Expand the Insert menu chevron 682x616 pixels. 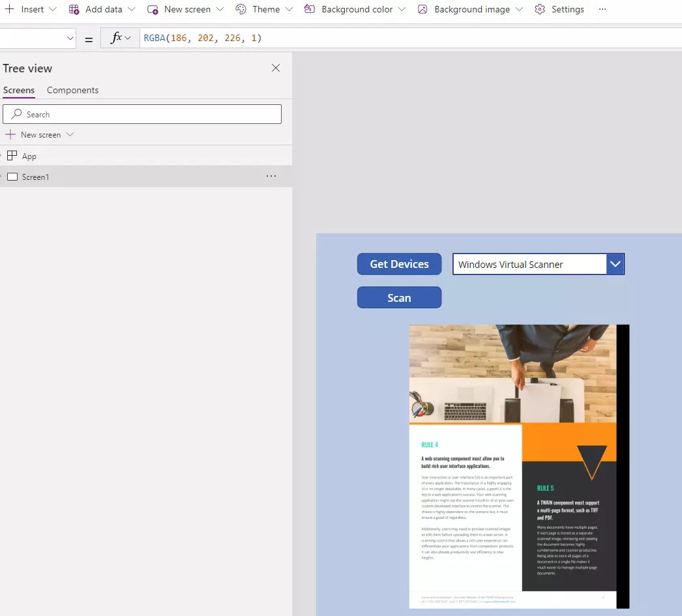tap(52, 9)
